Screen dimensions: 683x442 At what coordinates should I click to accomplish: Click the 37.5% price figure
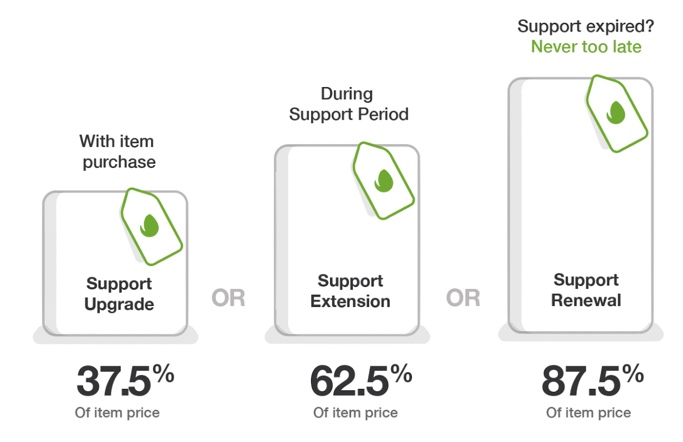(x=125, y=380)
